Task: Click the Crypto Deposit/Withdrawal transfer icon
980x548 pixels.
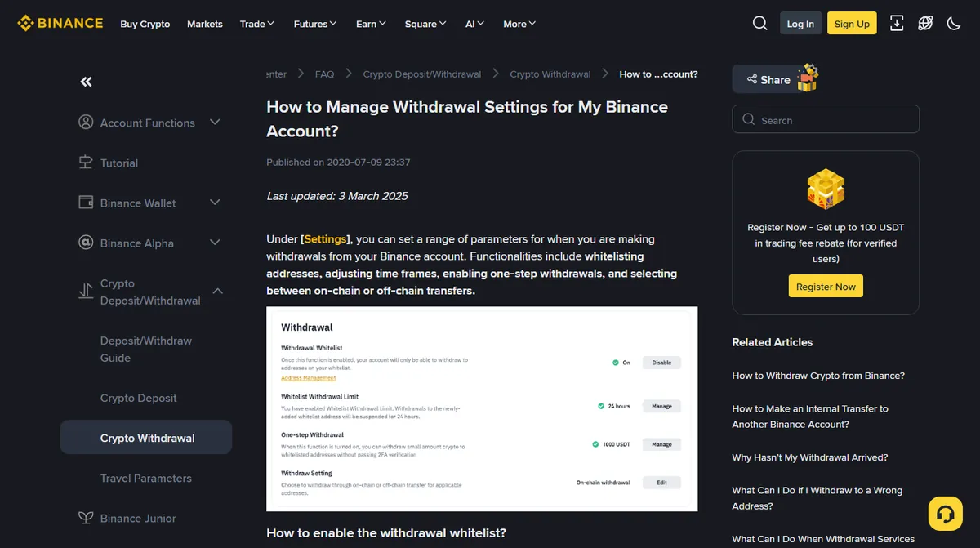Action: 86,292
